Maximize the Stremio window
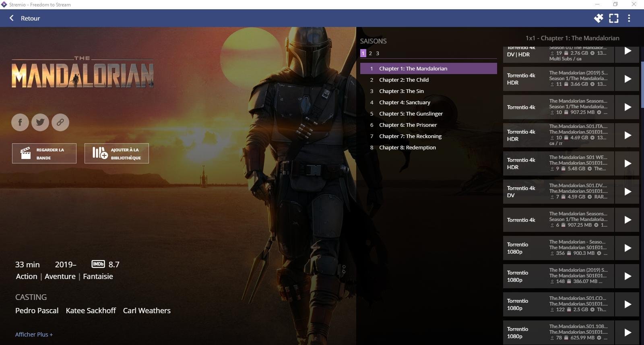The width and height of the screenshot is (644, 345). click(615, 4)
